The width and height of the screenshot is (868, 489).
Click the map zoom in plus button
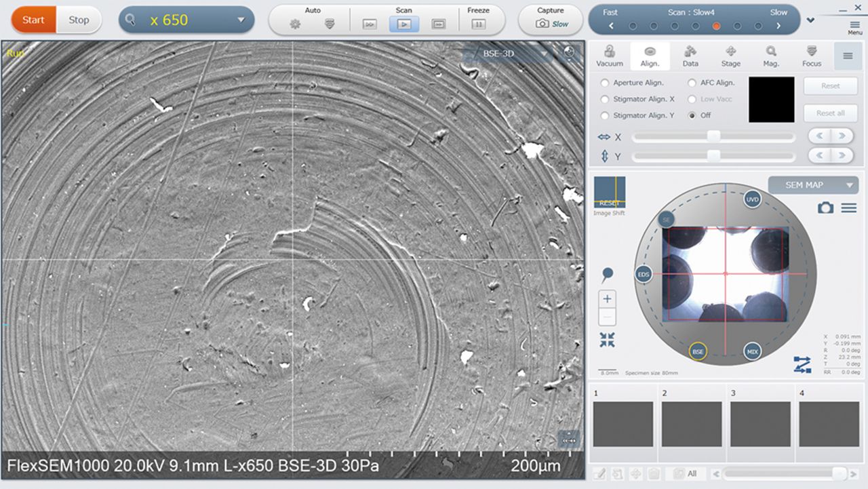click(x=608, y=299)
